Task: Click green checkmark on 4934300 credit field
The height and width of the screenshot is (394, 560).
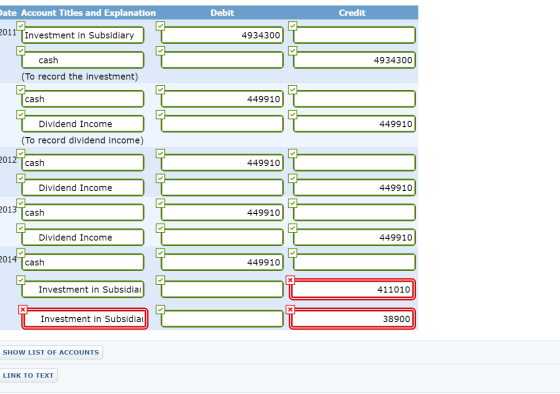Action: (x=292, y=51)
